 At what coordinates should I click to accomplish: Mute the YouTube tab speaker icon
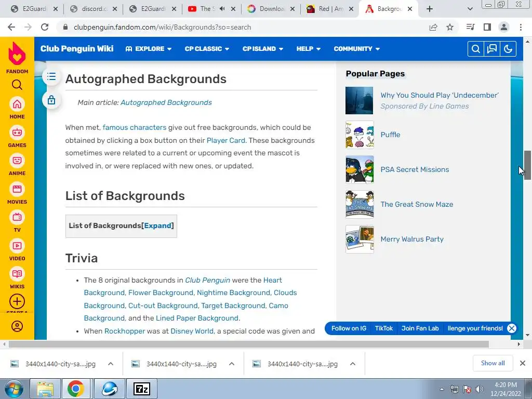click(x=222, y=9)
